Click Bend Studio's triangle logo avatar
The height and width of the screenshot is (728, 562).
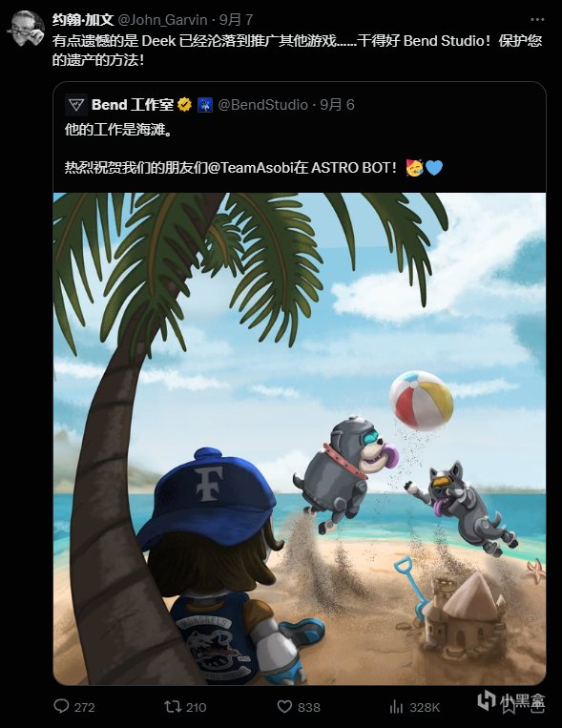point(75,104)
